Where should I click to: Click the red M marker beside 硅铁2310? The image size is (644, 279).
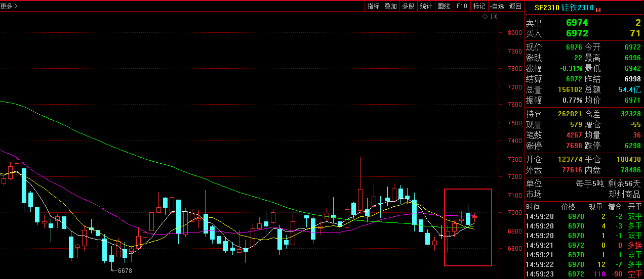598,10
